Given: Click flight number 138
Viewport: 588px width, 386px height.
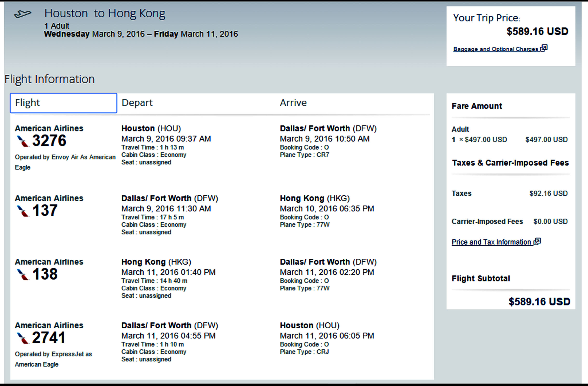Looking at the screenshot, I should click(45, 274).
